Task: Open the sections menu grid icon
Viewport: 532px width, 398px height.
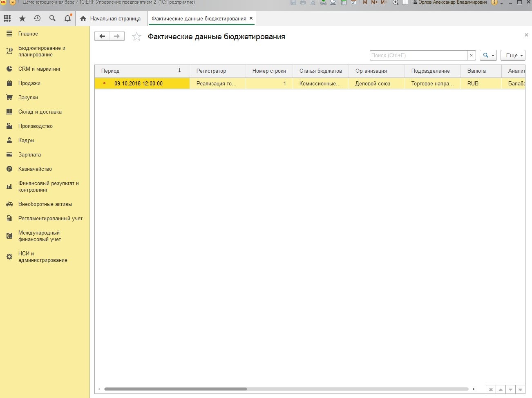Action: click(7, 18)
